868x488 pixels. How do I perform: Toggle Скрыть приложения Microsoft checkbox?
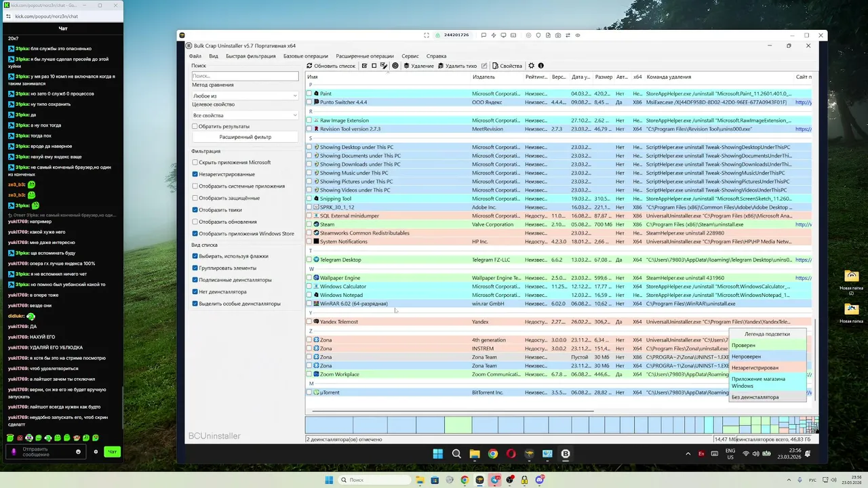tap(195, 163)
